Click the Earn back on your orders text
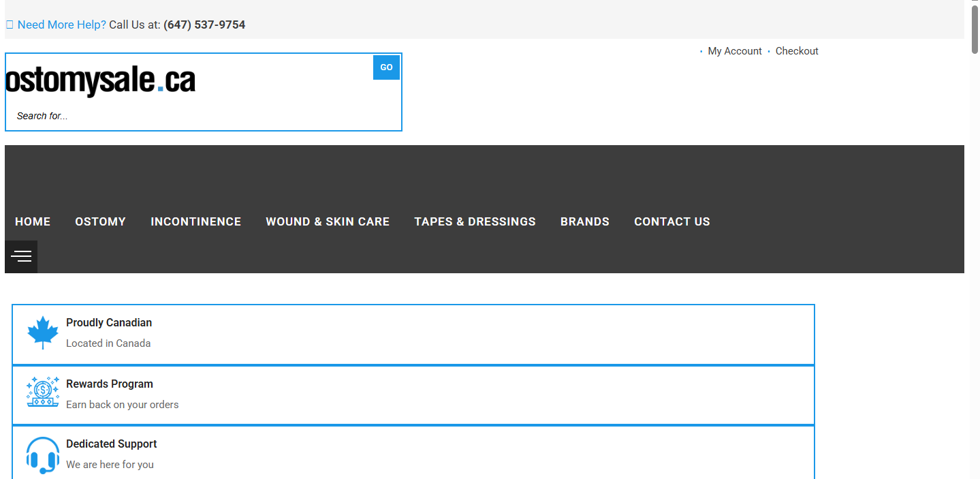 click(123, 405)
